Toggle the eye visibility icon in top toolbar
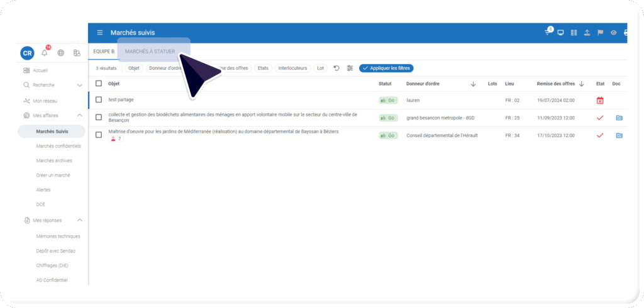The height and width of the screenshot is (308, 644). coord(614,33)
